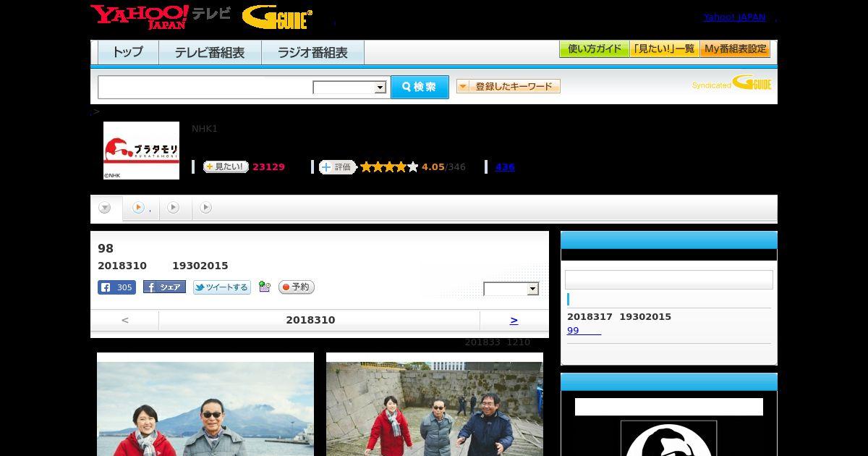Click the sidebar white text field

(x=669, y=280)
